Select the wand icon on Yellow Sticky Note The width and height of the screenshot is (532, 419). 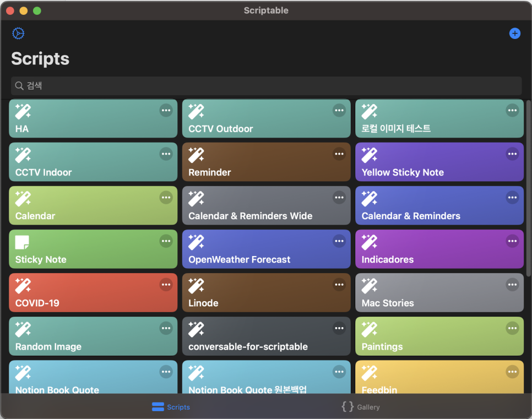point(369,155)
